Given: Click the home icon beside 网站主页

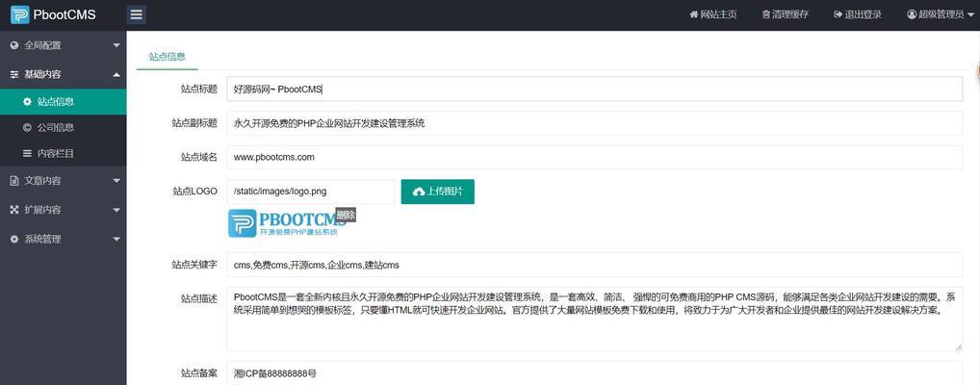Looking at the screenshot, I should pos(693,14).
